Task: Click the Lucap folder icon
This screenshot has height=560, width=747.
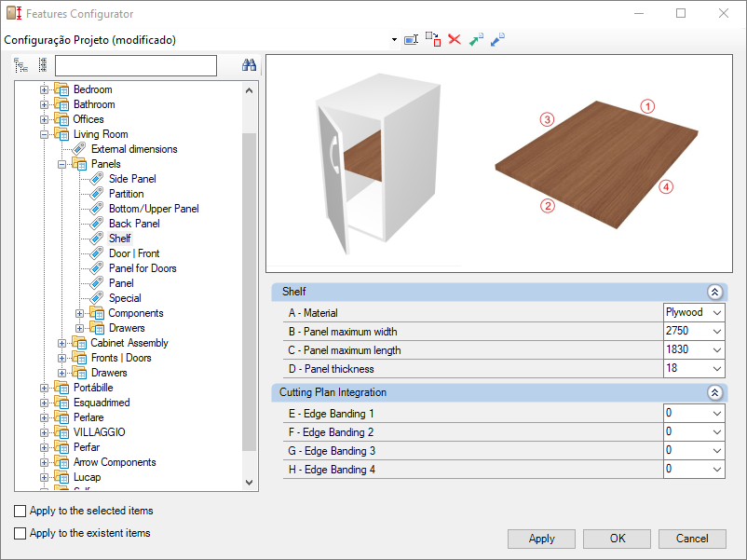Action: pos(61,477)
